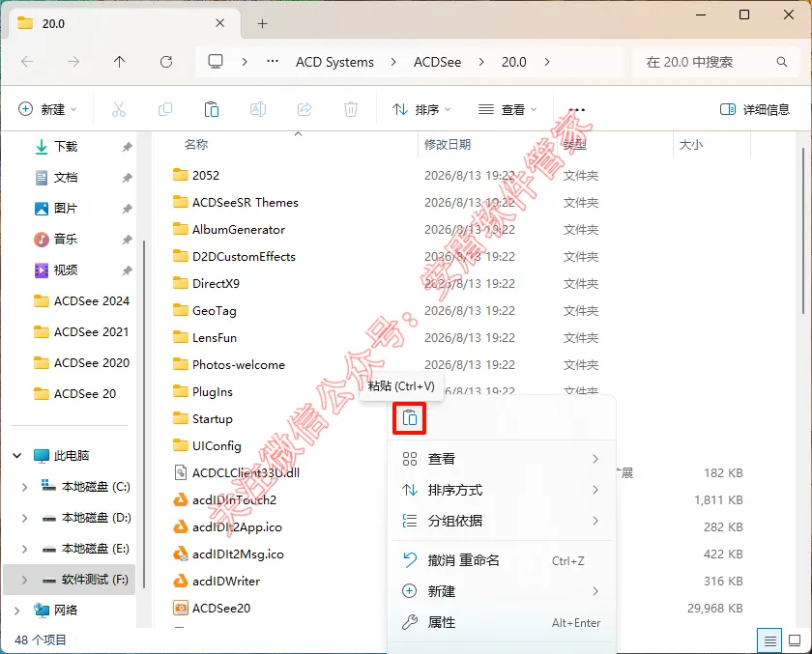The width and height of the screenshot is (812, 654).
Task: Select ACDCLClient33U.dll file
Action: [246, 473]
